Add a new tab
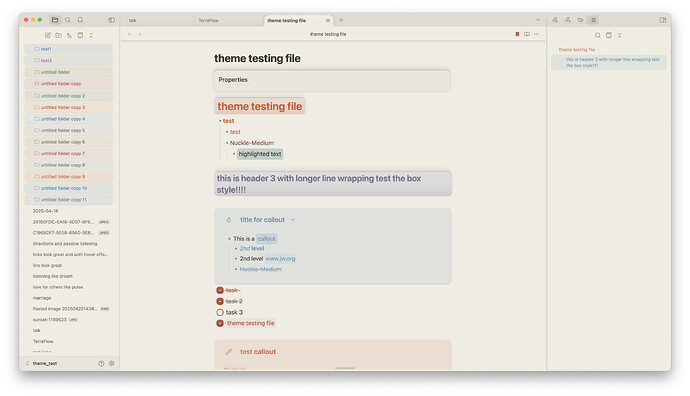The width and height of the screenshot is (690, 396). tap(341, 20)
